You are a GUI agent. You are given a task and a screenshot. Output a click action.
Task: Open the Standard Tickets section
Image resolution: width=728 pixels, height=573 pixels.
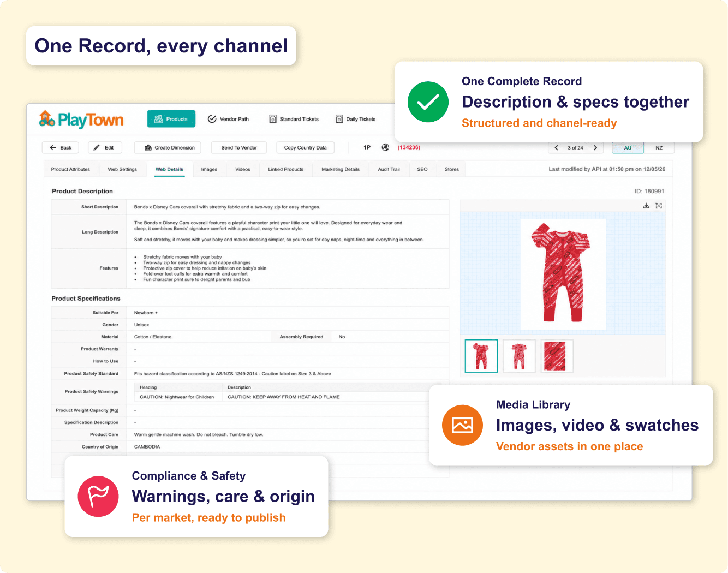click(x=294, y=119)
